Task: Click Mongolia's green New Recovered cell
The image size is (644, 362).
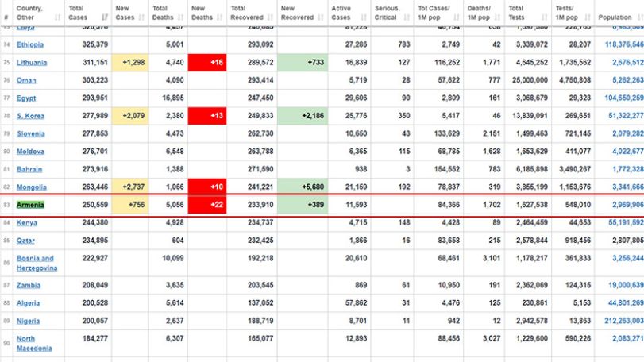Action: tap(303, 187)
